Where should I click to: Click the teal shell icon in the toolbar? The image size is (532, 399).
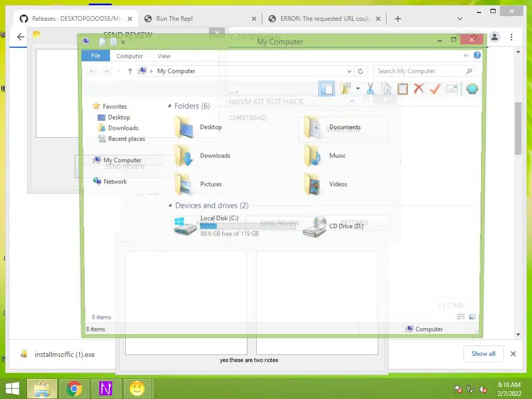472,89
